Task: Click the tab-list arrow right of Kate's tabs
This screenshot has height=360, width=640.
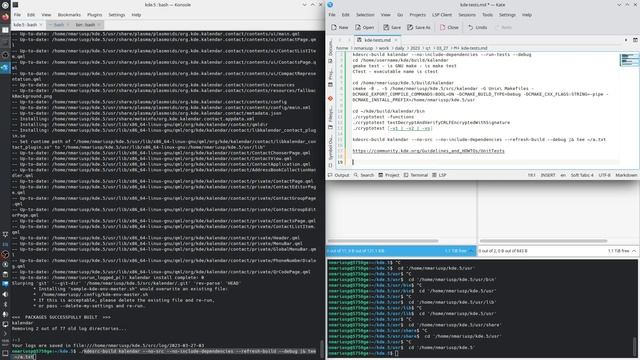Action: click(x=626, y=40)
